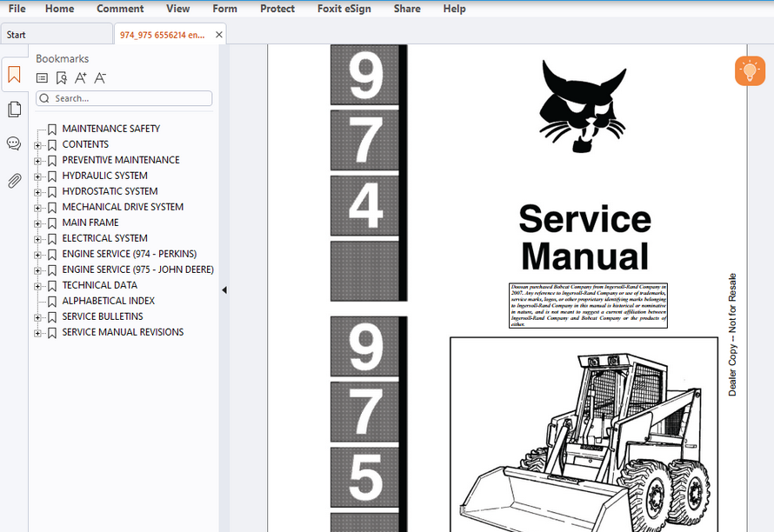
Task: Expand the PREVENTIVE MAINTENANCE bookmark node
Action: tap(37, 161)
